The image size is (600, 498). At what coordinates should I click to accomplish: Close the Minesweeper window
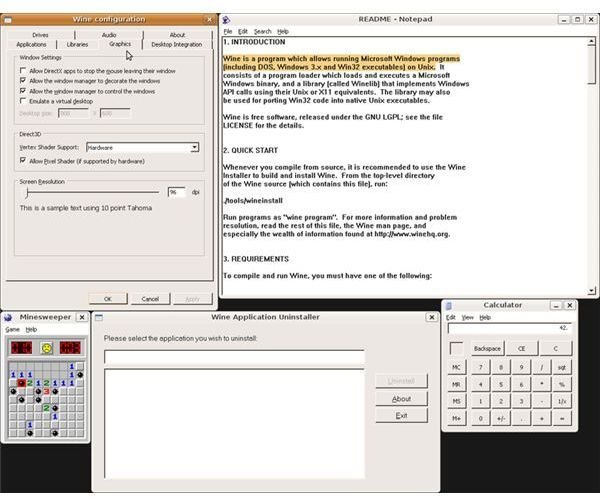(x=82, y=317)
